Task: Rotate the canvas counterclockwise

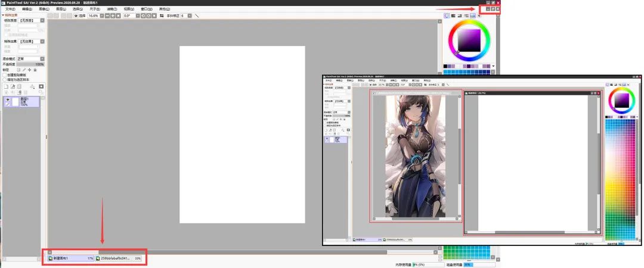Action: click(143, 15)
